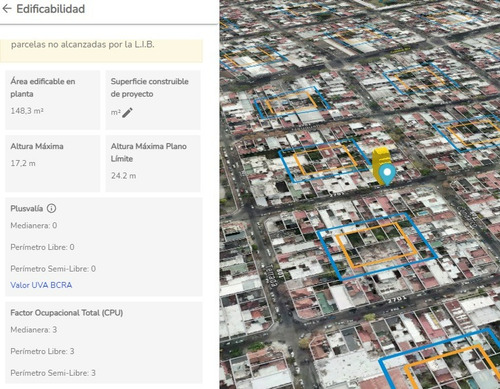Click the yellow notice about parcelas L.I.B.
Viewport: 500px width, 389px height.
(101, 51)
